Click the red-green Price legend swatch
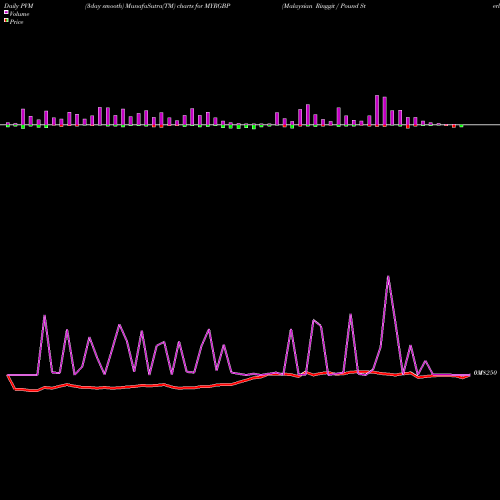Screen dimensions: 500x500 pos(6,20)
